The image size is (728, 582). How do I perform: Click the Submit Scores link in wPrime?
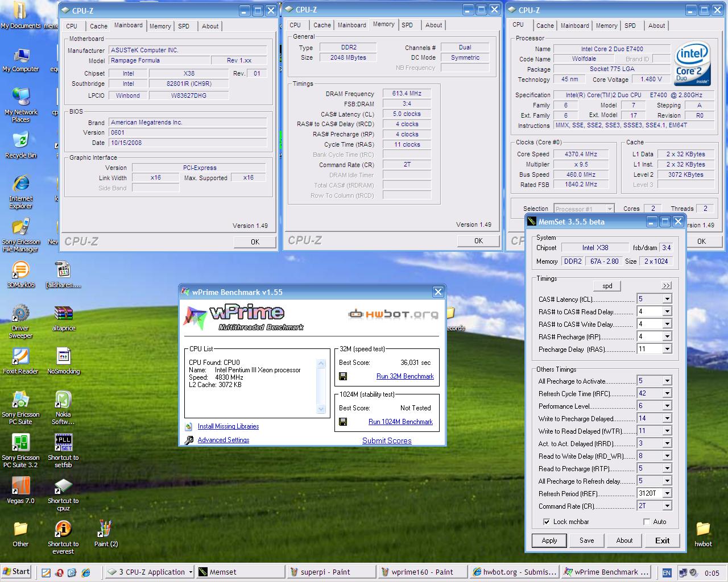[x=387, y=440]
